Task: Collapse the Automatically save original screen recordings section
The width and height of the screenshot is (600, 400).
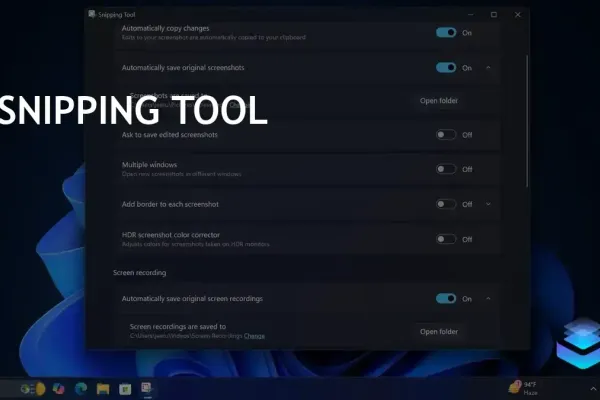Action: [488, 299]
